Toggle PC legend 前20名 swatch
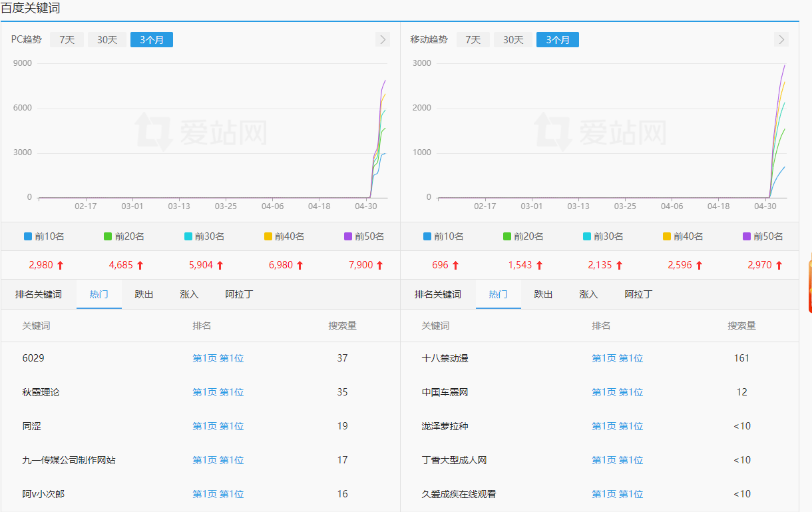812x512 pixels. click(x=108, y=236)
